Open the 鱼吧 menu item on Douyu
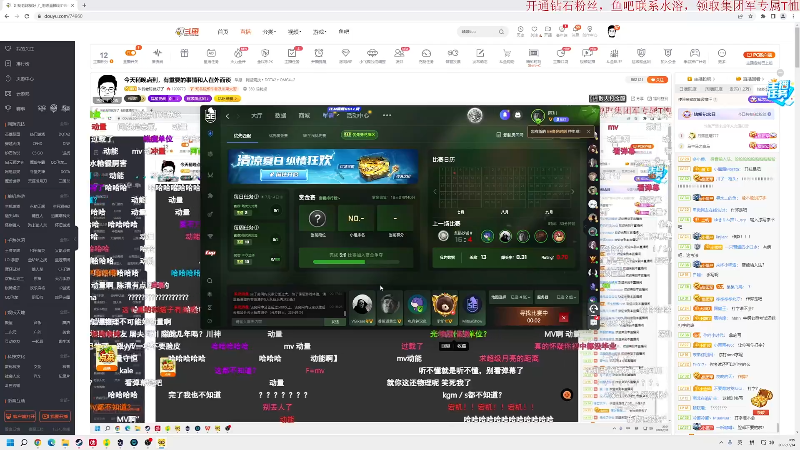 (344, 32)
